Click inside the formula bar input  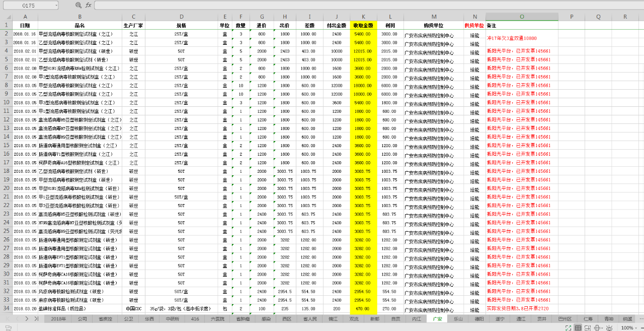[x=369, y=5]
